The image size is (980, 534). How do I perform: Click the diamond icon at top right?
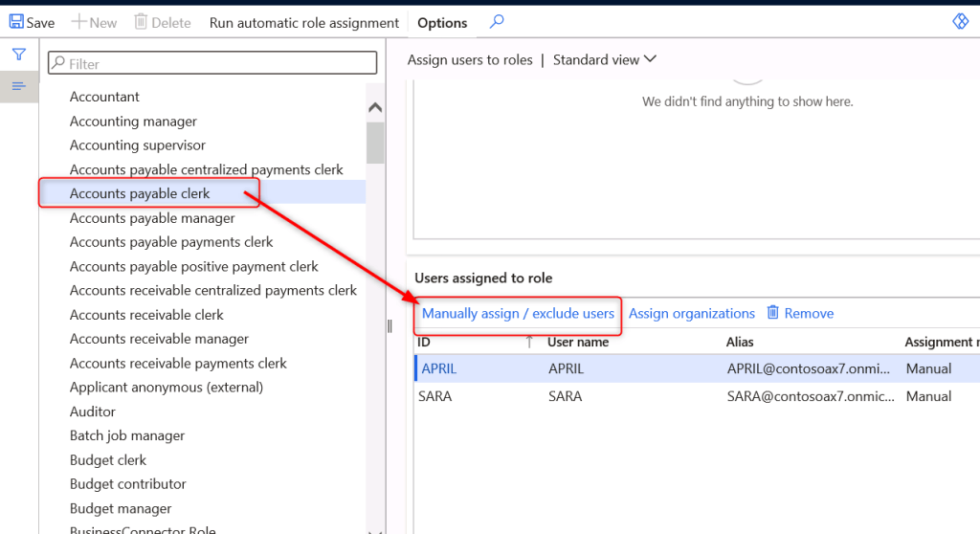[960, 22]
